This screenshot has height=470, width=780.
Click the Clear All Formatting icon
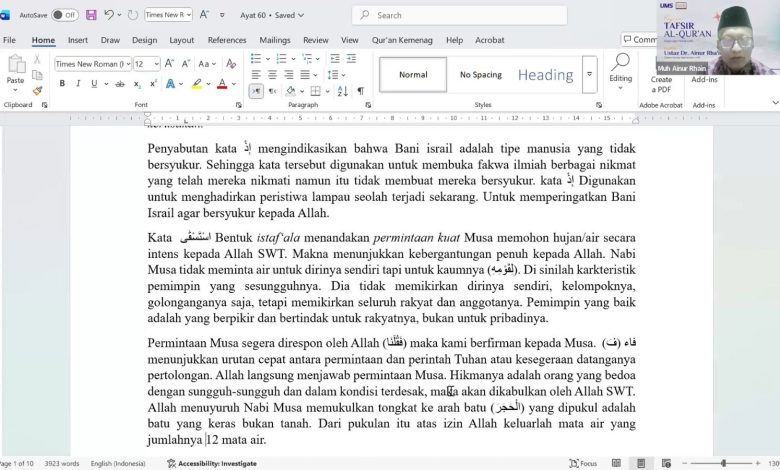point(233,63)
